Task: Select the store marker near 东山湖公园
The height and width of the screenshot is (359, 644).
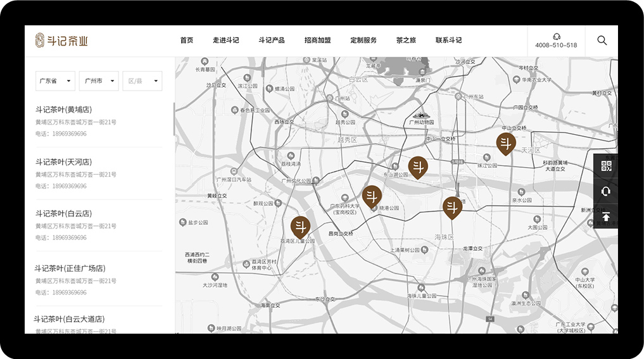Action: [417, 167]
